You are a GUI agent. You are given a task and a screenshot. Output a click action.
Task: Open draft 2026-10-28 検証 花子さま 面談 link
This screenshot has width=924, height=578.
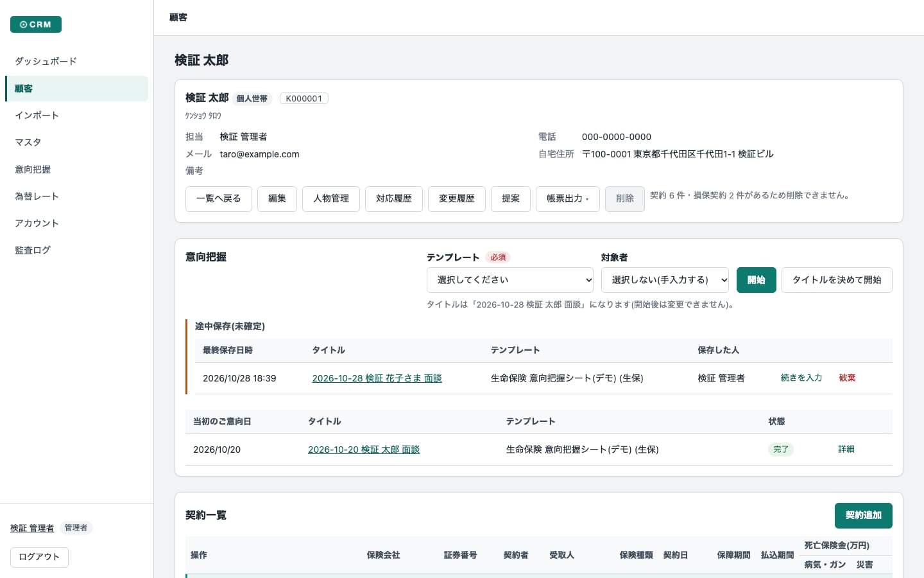(377, 378)
